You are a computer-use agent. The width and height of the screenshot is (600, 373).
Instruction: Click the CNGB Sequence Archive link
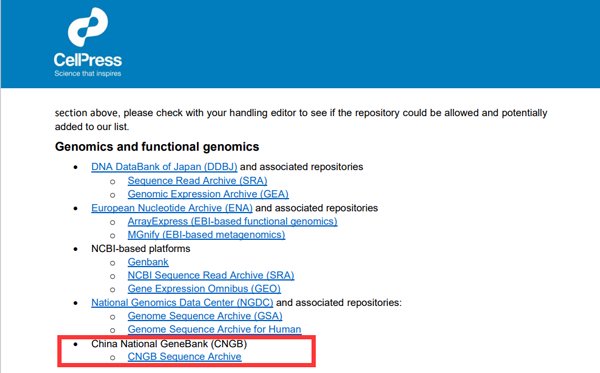[x=184, y=357]
